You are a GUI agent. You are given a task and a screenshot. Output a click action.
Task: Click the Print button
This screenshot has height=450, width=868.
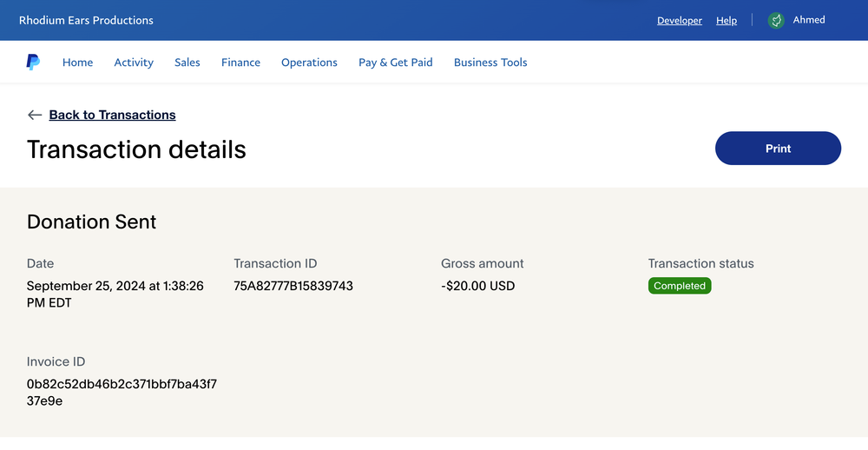pos(778,148)
